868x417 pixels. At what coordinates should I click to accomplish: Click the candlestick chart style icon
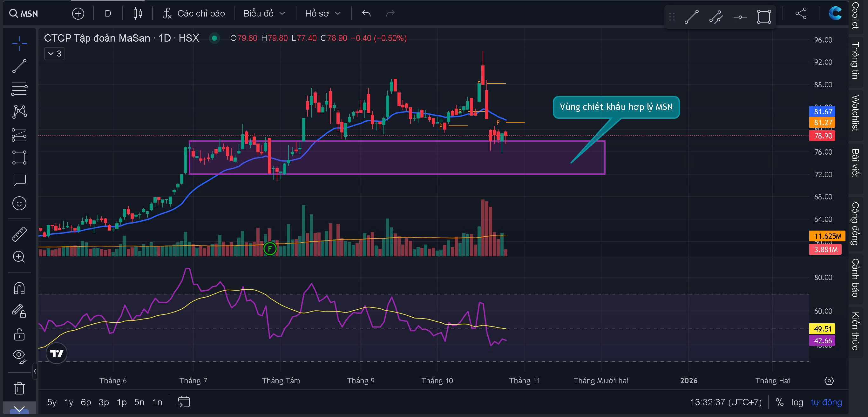pos(138,13)
